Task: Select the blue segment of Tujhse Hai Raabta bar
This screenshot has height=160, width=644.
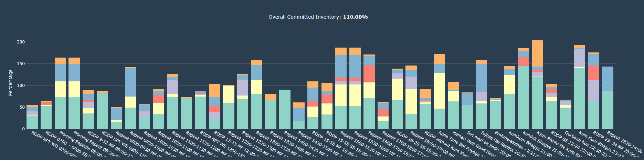Action: (481, 78)
